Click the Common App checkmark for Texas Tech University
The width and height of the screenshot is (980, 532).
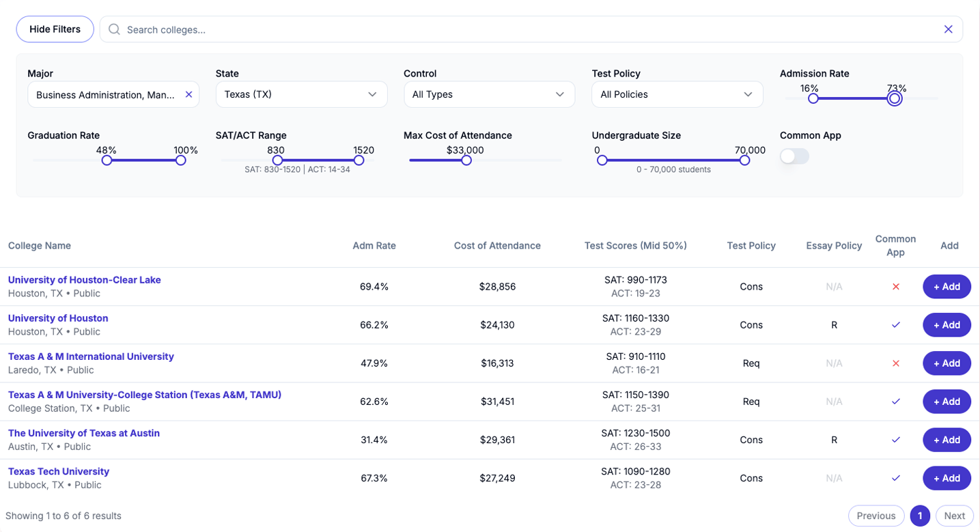tap(895, 478)
